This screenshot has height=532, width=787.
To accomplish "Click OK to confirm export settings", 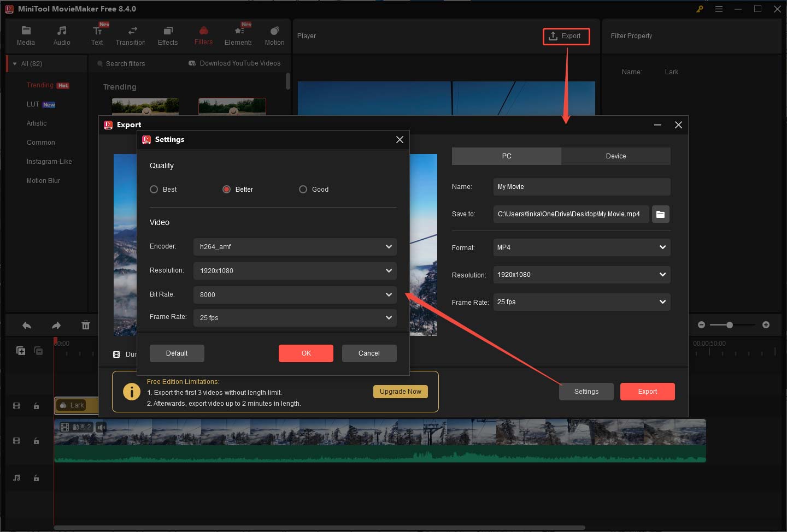I will (306, 353).
